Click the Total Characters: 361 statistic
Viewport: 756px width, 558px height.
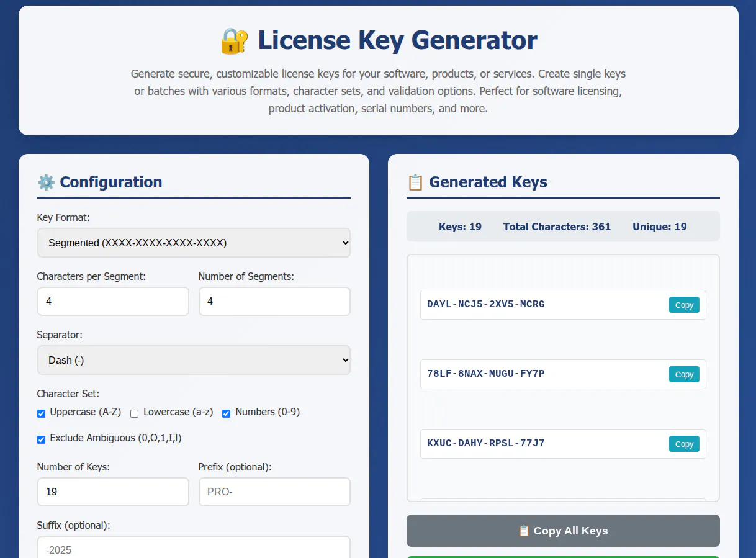(x=557, y=227)
